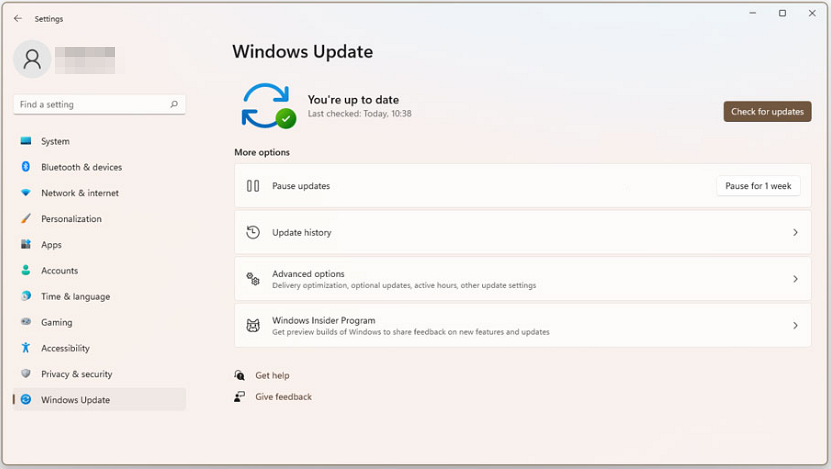Click the Privacy shield icon
Screen dimensions: 831x469
point(25,374)
